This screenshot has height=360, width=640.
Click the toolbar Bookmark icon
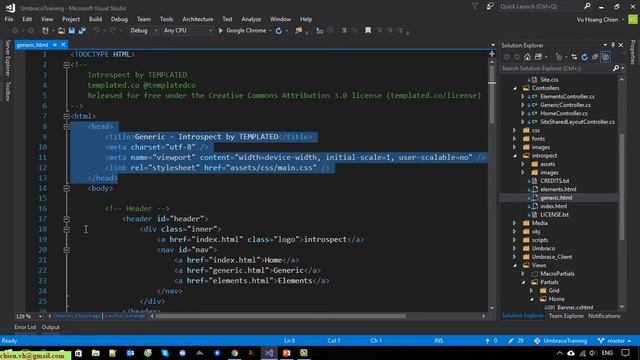368,31
